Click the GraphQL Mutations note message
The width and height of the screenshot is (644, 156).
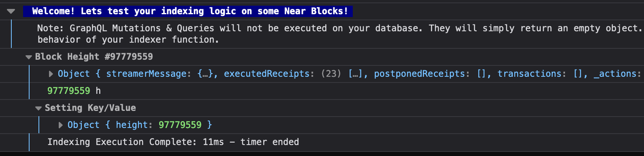(x=339, y=28)
